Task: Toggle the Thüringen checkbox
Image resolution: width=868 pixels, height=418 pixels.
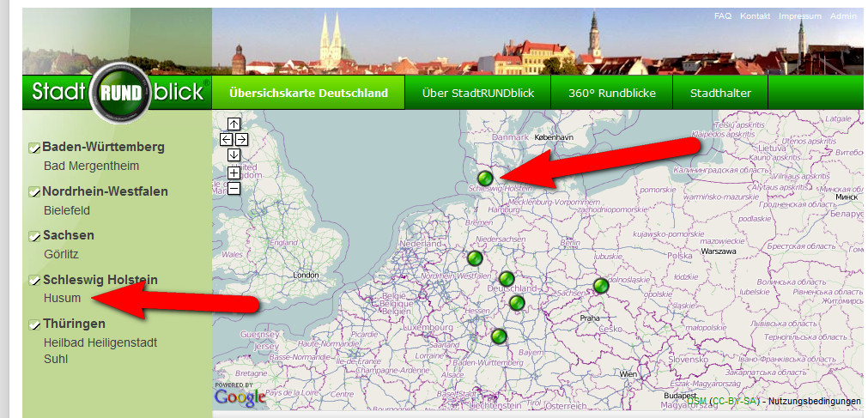Action: coord(34,324)
